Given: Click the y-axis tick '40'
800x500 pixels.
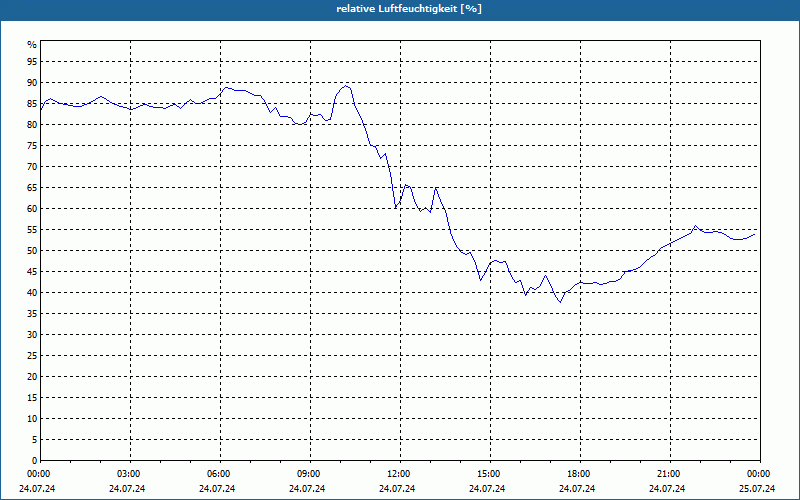Looking at the screenshot, I should (x=32, y=292).
